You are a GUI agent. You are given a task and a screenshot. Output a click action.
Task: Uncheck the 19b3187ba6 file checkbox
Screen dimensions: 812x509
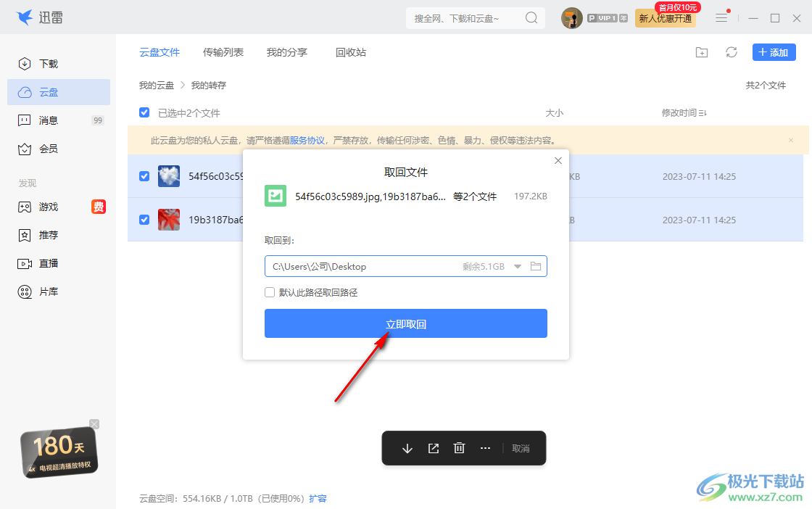point(144,220)
